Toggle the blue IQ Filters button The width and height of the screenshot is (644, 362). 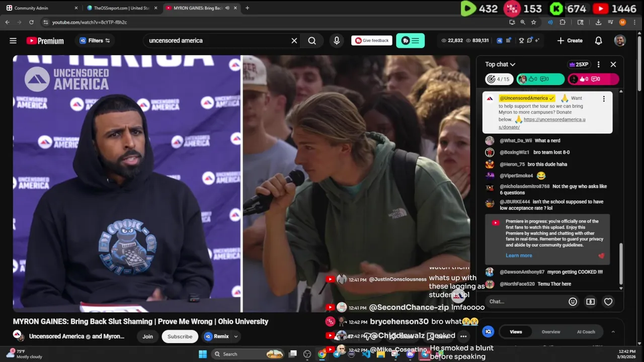95,41
